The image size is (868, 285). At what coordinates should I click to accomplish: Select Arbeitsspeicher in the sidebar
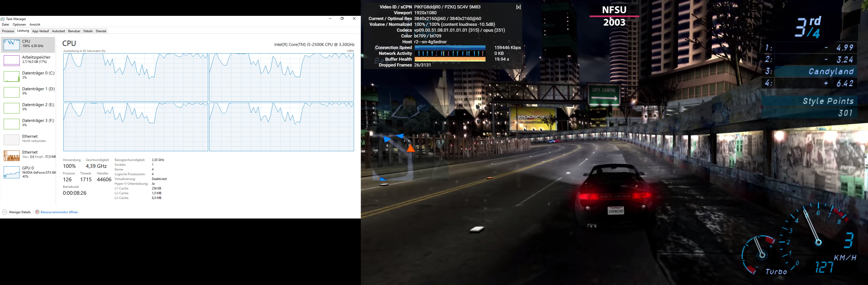tap(28, 61)
